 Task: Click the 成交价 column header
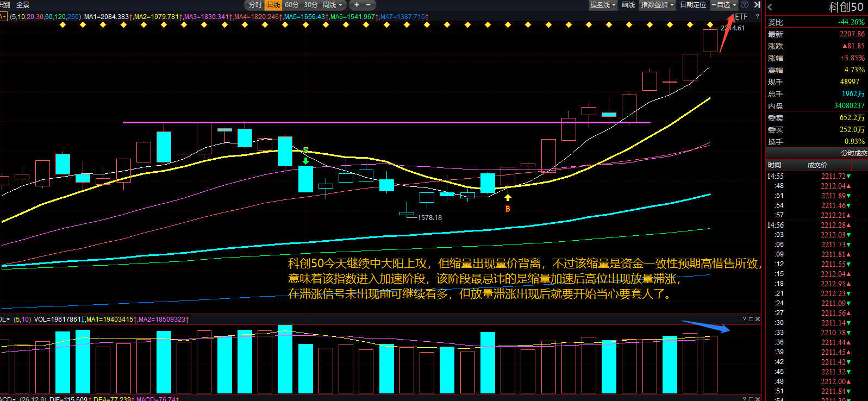pos(817,165)
